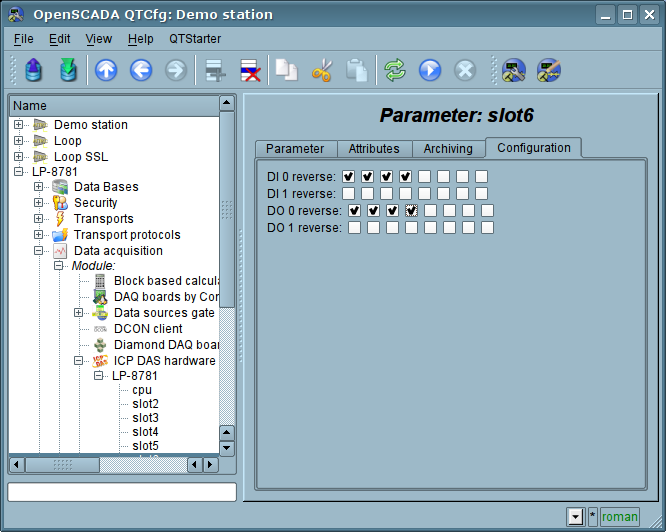Click the Add item toolbar icon

(214, 70)
